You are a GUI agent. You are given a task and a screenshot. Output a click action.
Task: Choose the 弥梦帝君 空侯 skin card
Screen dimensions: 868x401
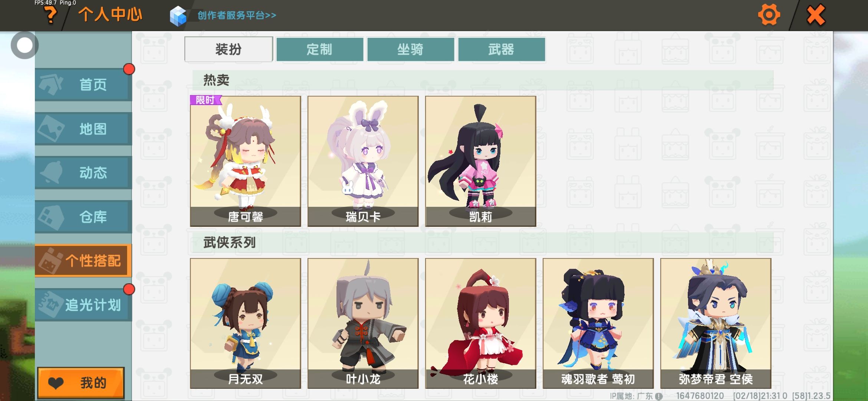point(716,323)
